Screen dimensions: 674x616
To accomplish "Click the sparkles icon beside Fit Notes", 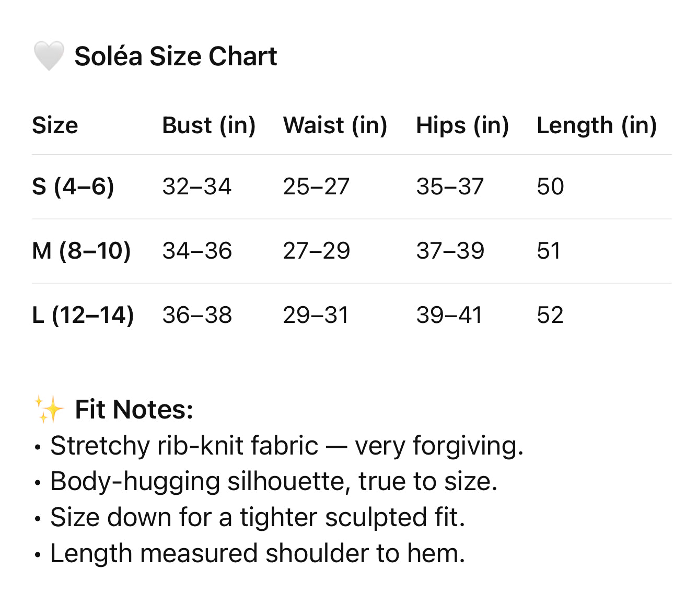I will (49, 409).
